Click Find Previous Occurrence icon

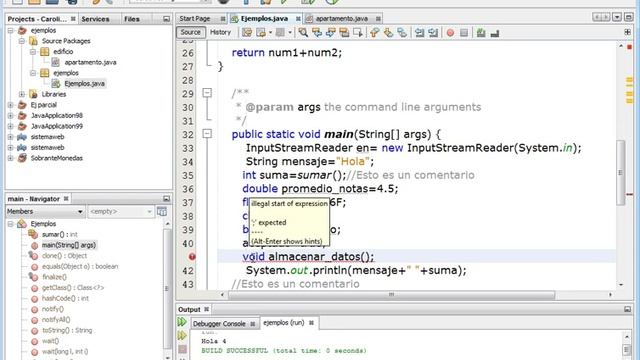[317, 33]
